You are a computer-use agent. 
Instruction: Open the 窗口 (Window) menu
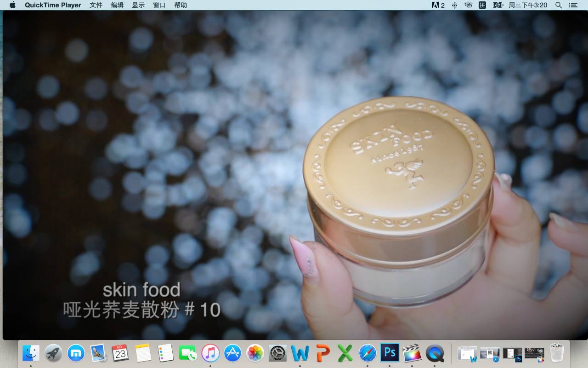[x=159, y=5]
